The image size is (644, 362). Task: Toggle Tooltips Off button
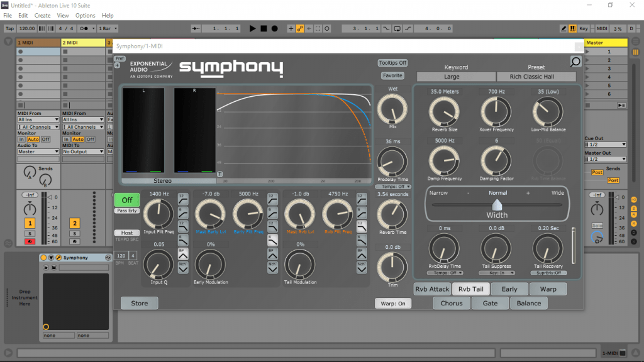[x=392, y=63]
